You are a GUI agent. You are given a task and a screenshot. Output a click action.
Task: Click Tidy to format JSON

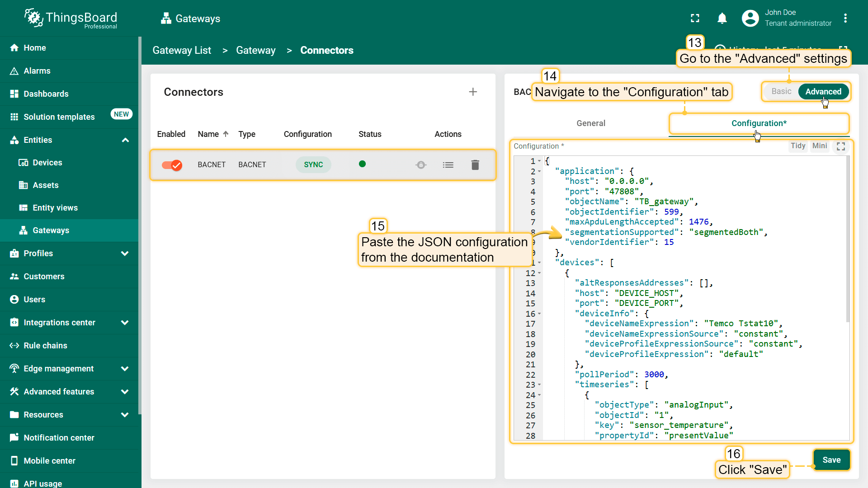click(797, 146)
